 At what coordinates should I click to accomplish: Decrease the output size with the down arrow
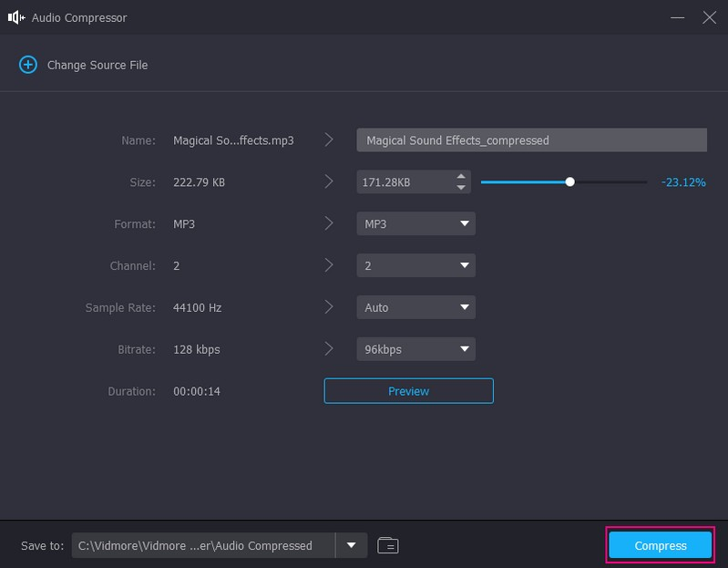(x=461, y=187)
